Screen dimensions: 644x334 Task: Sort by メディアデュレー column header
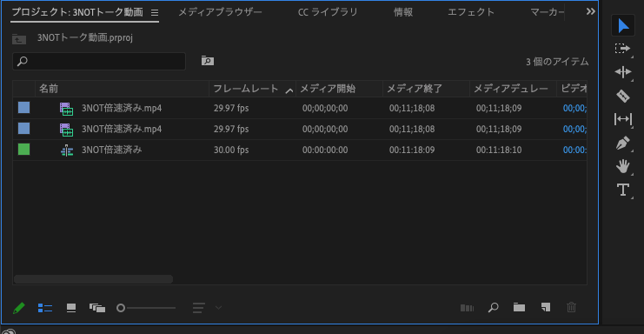point(511,89)
